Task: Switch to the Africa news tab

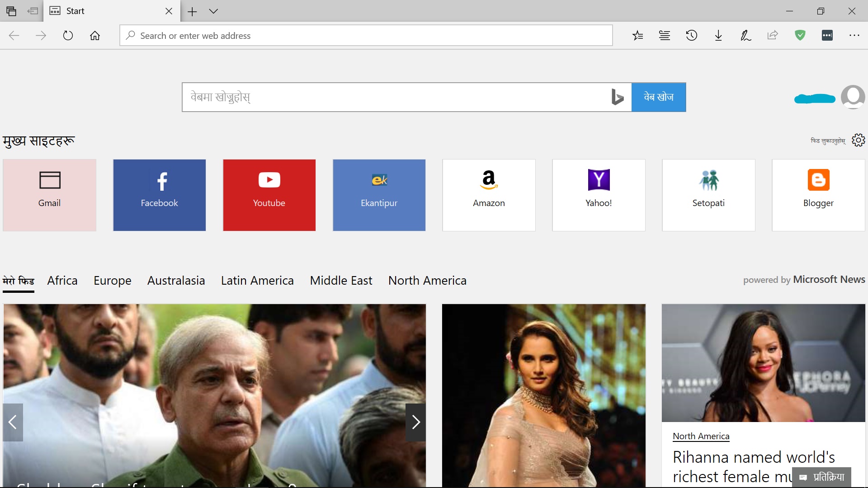Action: 62,281
